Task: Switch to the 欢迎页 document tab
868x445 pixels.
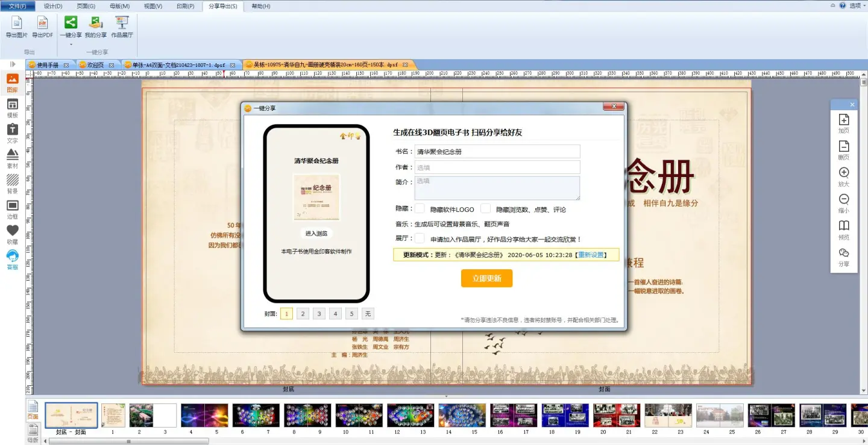Action: 95,65
